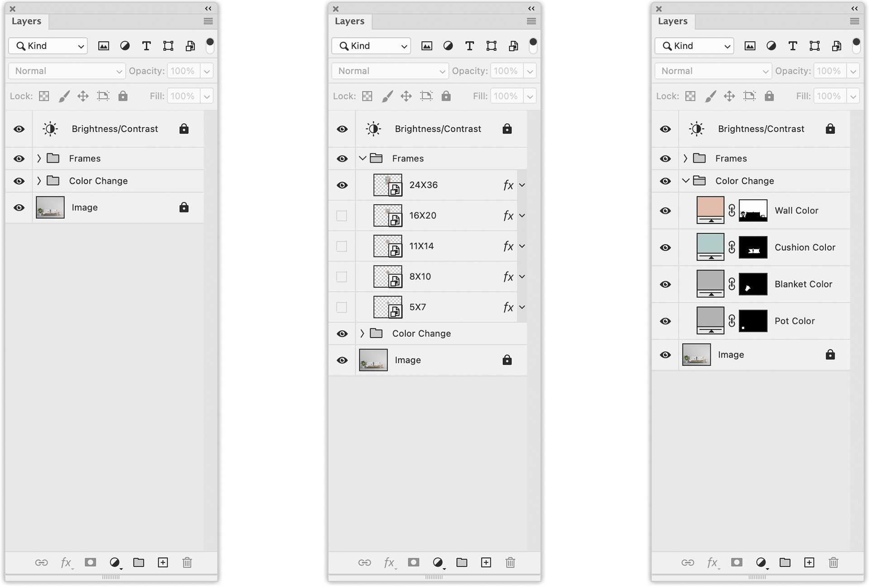Click shape layer filter icon in middle panel
The height and width of the screenshot is (588, 869).
491,46
